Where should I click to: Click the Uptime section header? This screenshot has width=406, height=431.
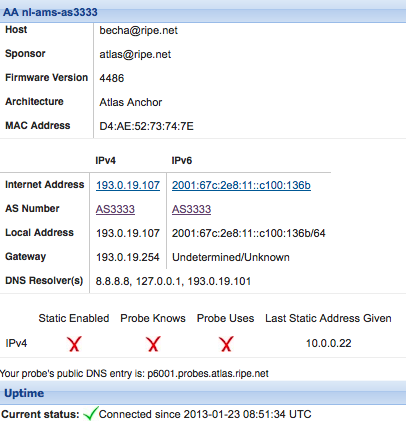[203, 393]
